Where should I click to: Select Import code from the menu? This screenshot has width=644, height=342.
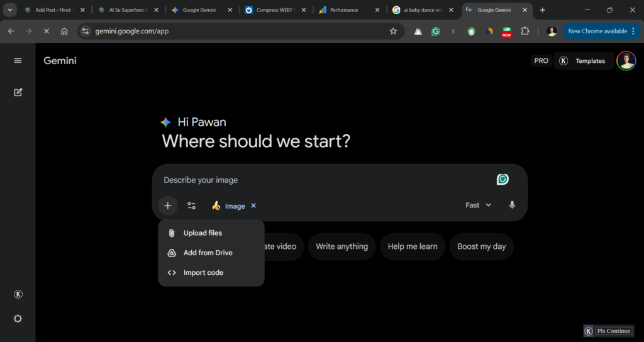pos(203,273)
